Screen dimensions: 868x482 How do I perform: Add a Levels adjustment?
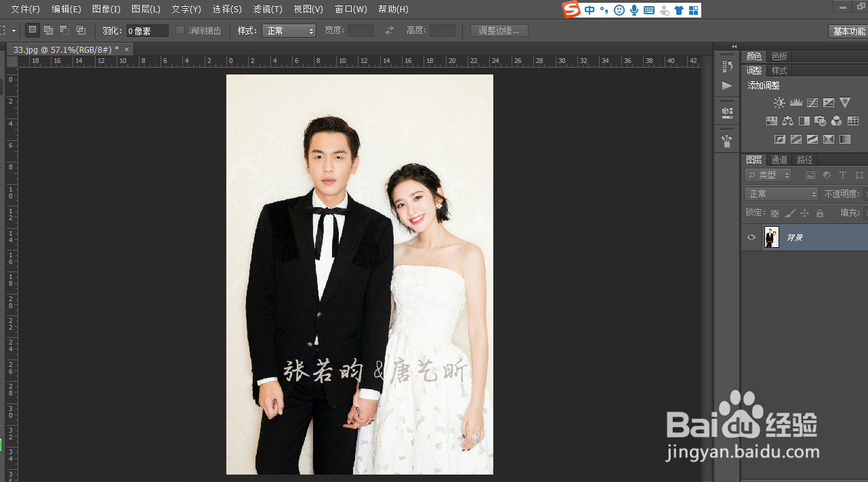click(796, 103)
